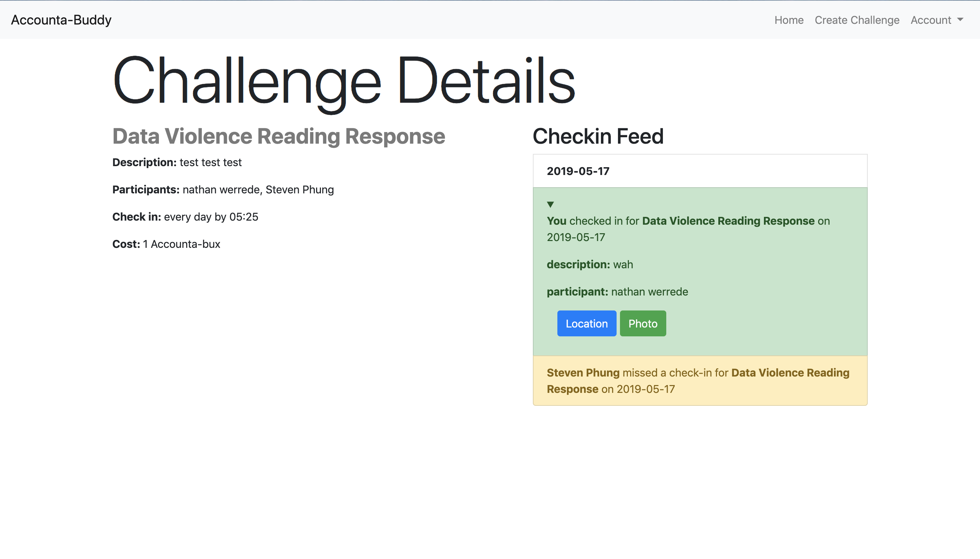
Task: Click Steven Phung missed check-in alert
Action: pos(700,381)
